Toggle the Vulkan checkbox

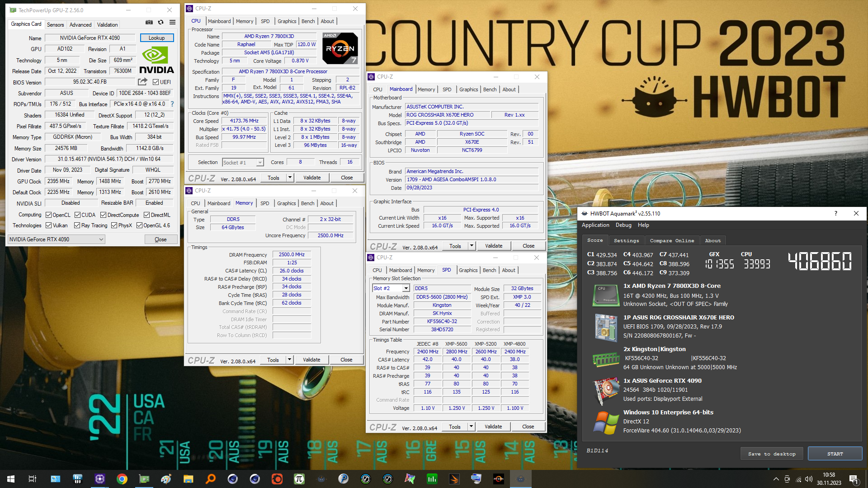48,225
